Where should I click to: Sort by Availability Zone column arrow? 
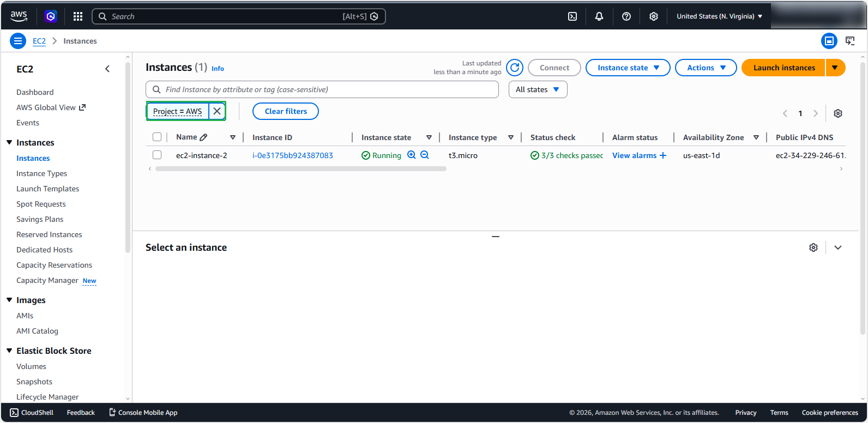coord(756,137)
